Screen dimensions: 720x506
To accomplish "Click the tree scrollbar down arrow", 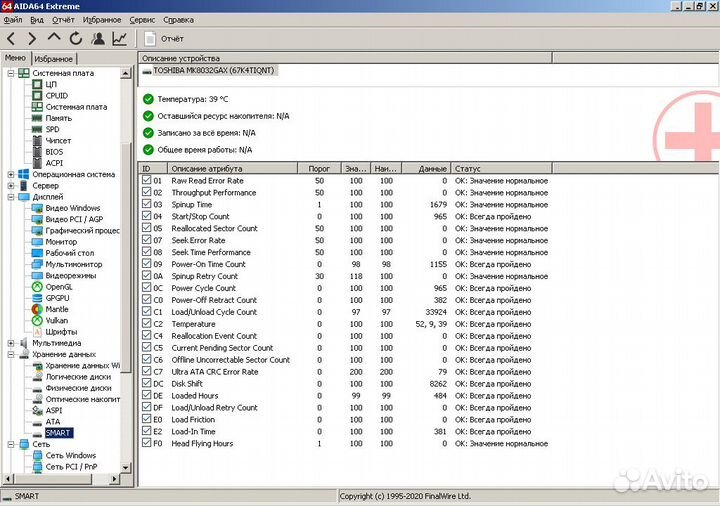I will point(126,467).
